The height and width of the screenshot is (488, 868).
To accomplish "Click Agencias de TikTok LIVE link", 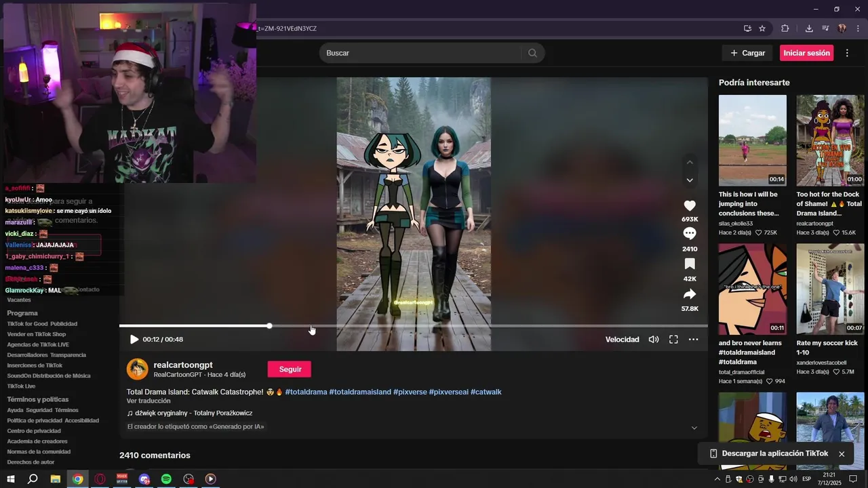I will click(38, 344).
